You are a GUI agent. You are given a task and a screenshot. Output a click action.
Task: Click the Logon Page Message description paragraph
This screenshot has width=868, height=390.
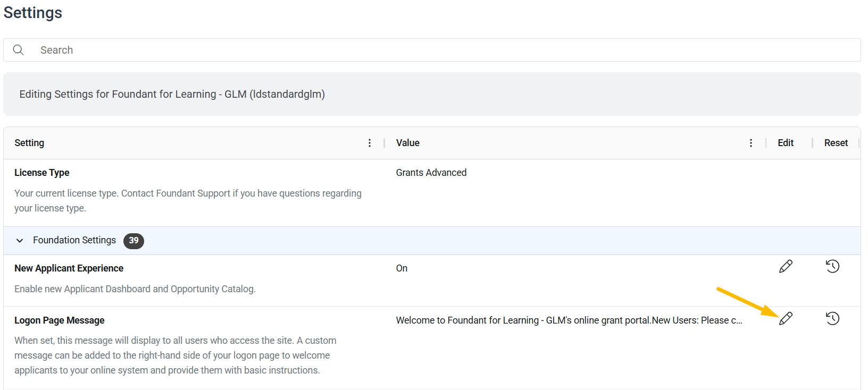point(176,355)
